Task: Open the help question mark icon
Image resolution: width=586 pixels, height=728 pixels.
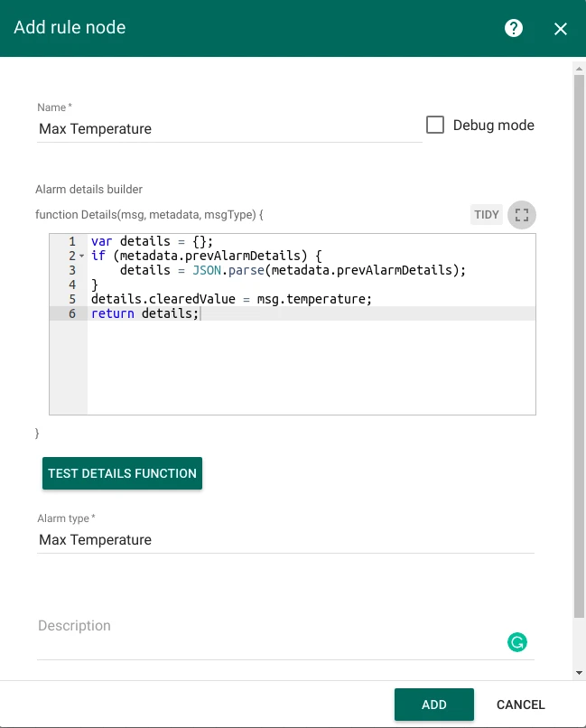Action: (513, 28)
